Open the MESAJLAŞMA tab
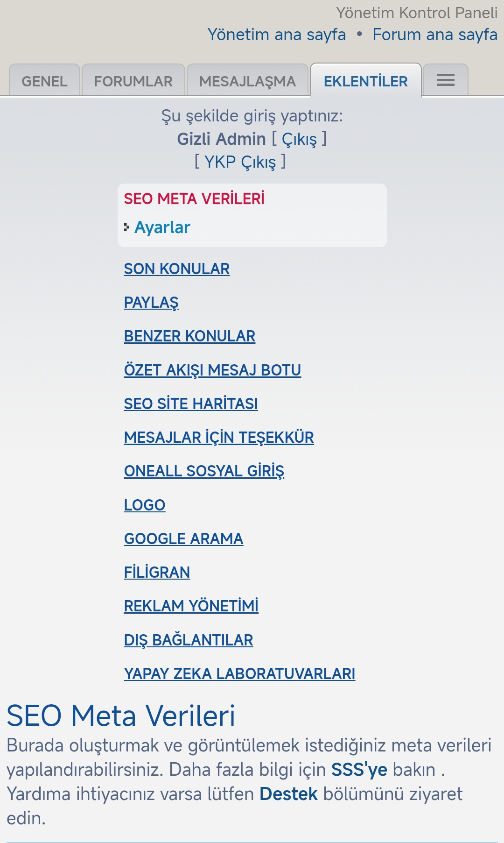The width and height of the screenshot is (504, 843). [x=247, y=80]
